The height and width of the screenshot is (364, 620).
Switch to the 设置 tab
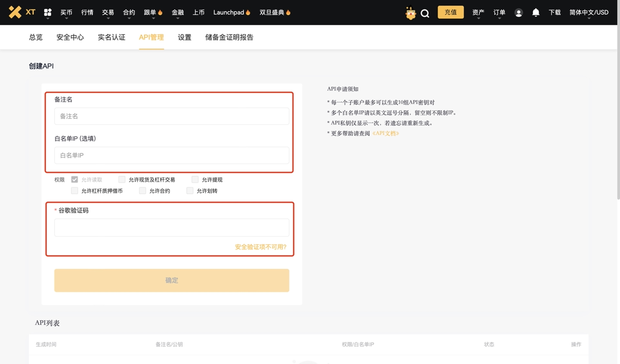click(x=185, y=37)
